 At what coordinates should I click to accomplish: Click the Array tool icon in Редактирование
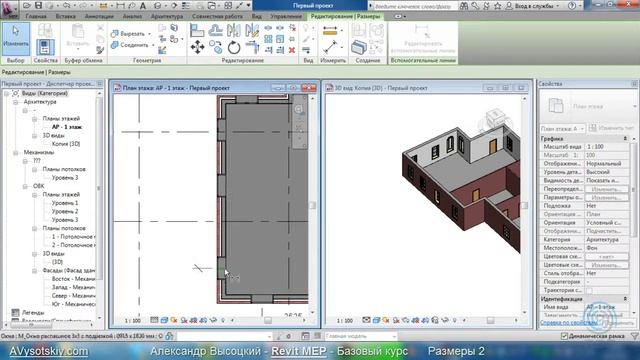pyautogui.click(x=268, y=39)
